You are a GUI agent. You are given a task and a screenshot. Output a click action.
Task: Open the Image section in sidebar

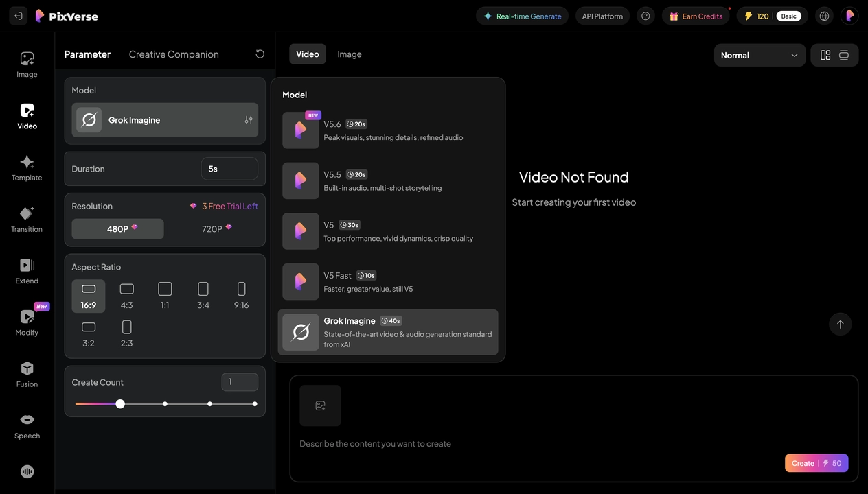pyautogui.click(x=27, y=64)
